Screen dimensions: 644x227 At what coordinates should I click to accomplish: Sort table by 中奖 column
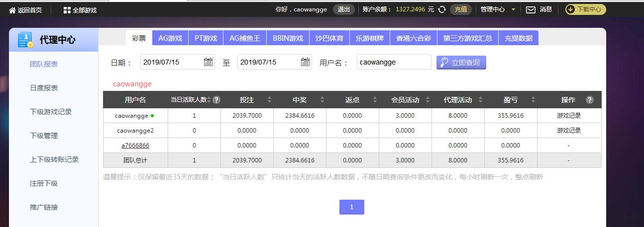click(x=322, y=100)
